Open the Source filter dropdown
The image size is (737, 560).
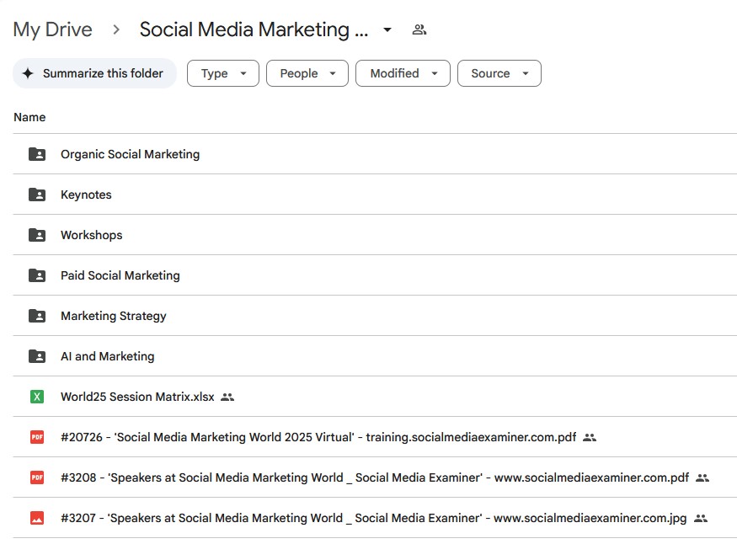[499, 73]
